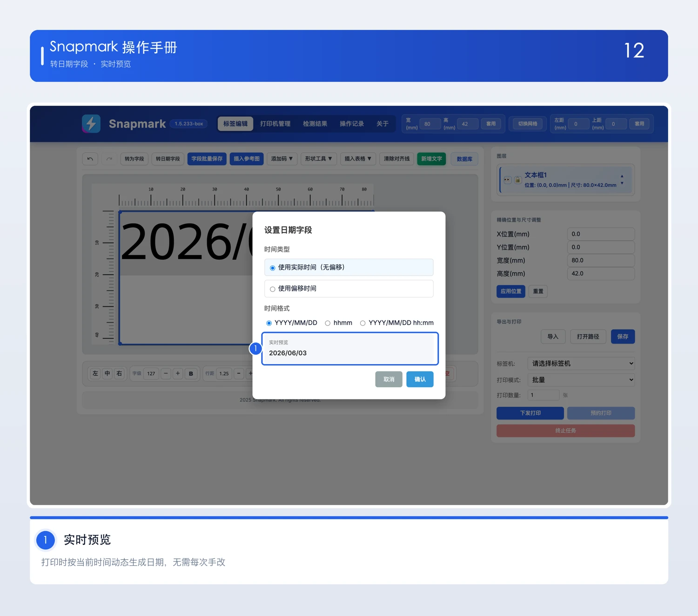The width and height of the screenshot is (698, 616).
Task: Click 插入参考图 button
Action: (247, 159)
